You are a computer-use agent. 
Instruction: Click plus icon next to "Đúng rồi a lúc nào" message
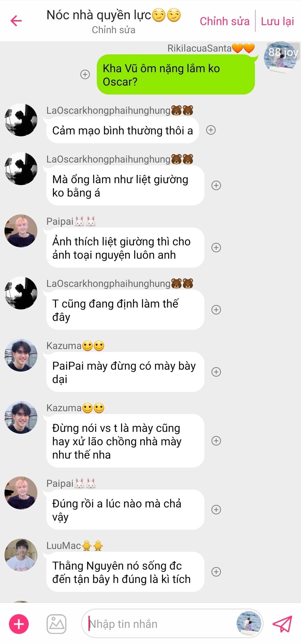coord(216,510)
